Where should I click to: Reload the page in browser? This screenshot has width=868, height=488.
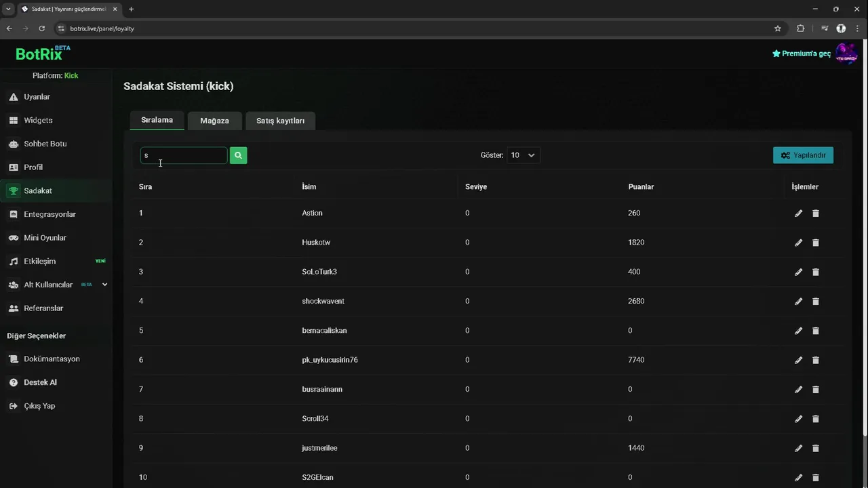click(41, 28)
